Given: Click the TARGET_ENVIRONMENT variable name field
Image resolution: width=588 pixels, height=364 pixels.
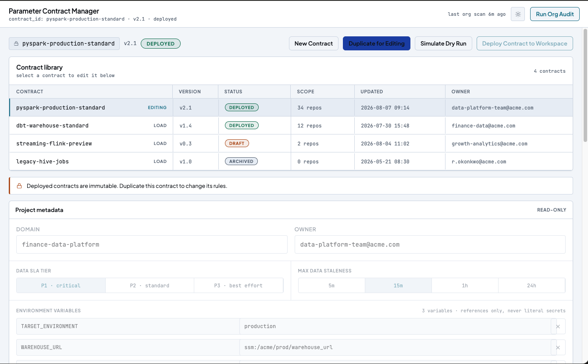Looking at the screenshot, I should pyautogui.click(x=128, y=326).
